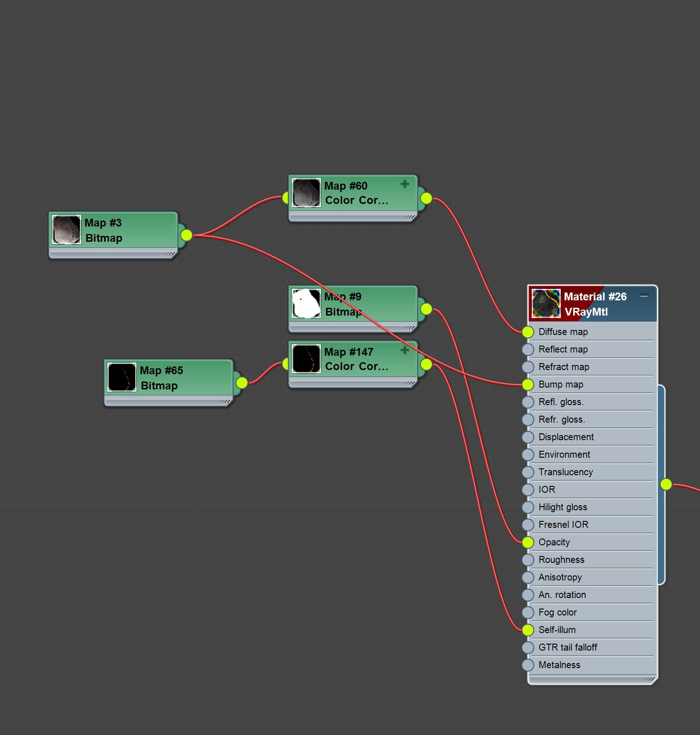Image resolution: width=700 pixels, height=735 pixels.
Task: Click Self-illum input socket
Action: (x=528, y=630)
